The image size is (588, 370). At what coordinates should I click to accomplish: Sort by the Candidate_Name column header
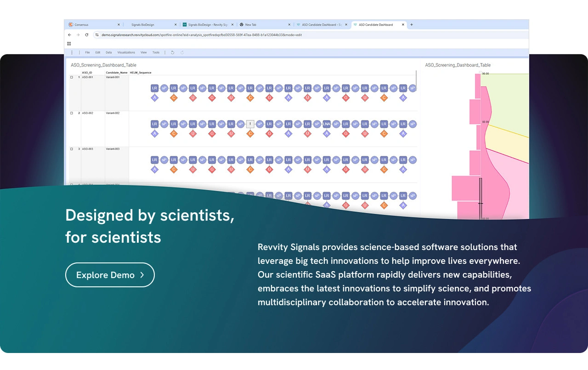click(x=117, y=73)
